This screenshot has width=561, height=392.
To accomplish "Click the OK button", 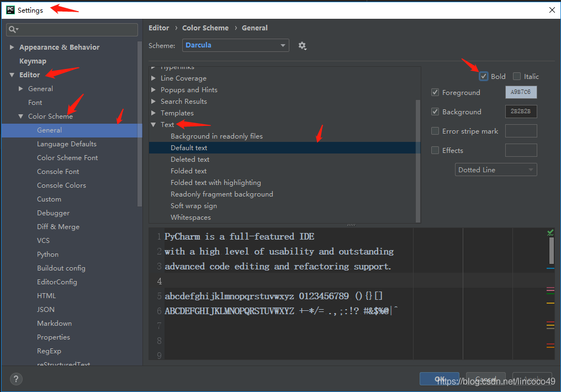I will pos(440,379).
